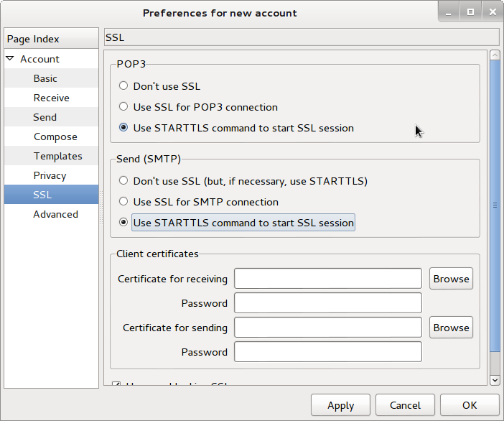Switch to Templates page

click(x=57, y=156)
